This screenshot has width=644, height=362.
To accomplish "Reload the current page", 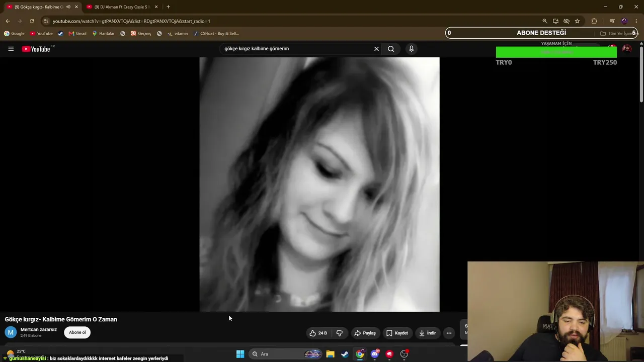I will point(32,21).
